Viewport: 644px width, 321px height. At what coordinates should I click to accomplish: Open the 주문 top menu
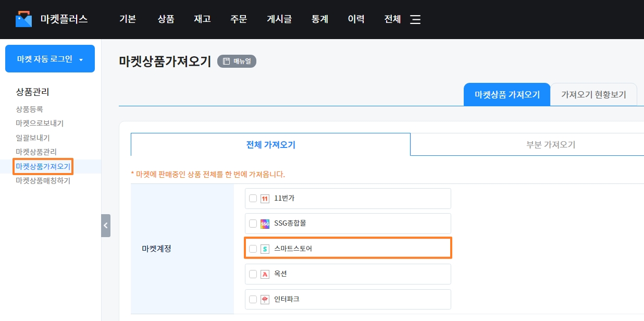pos(239,19)
